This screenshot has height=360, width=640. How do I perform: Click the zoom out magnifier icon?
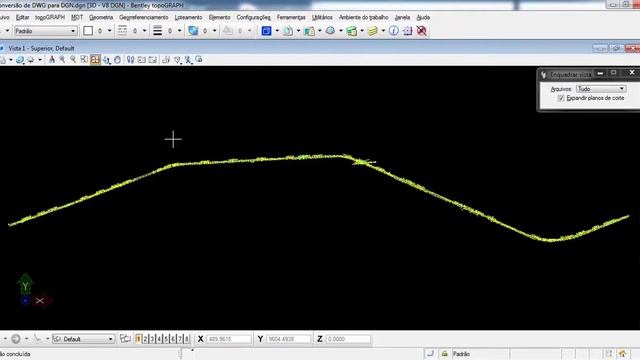73,60
